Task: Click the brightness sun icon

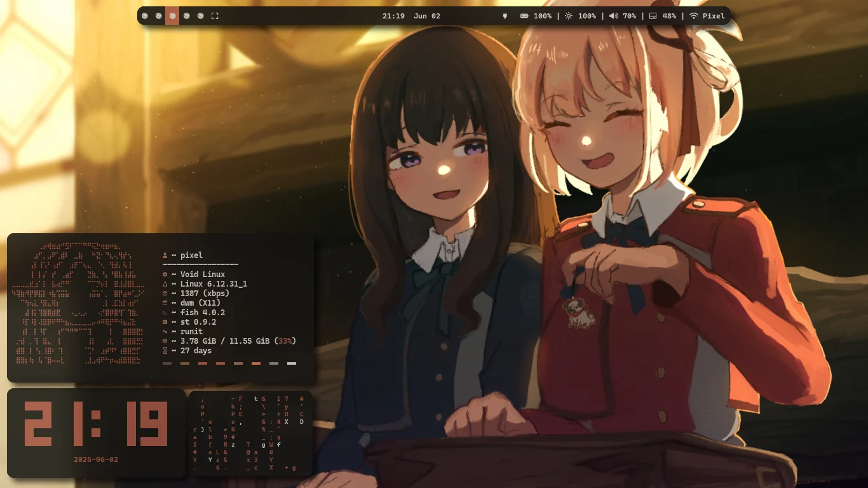Action: coord(569,16)
